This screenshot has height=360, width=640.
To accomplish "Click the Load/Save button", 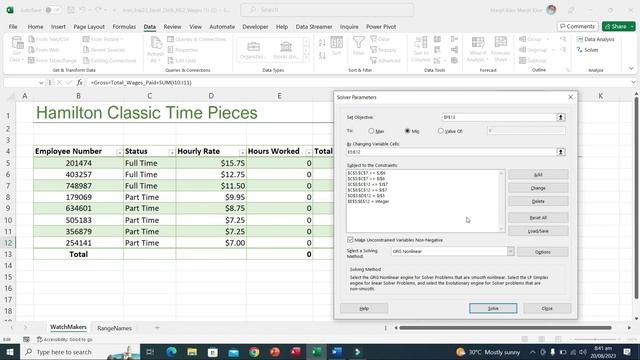I will coord(538,231).
